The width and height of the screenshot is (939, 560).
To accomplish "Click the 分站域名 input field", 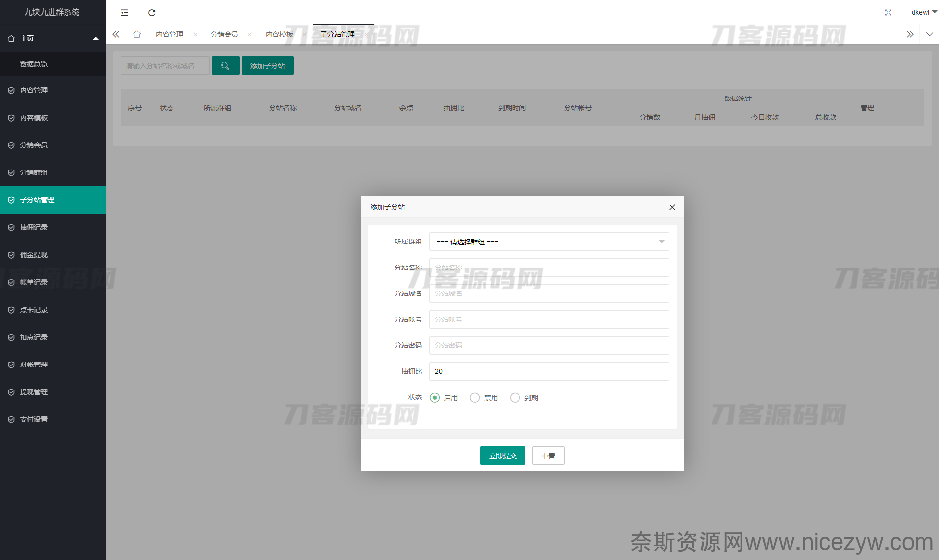I will pos(549,293).
